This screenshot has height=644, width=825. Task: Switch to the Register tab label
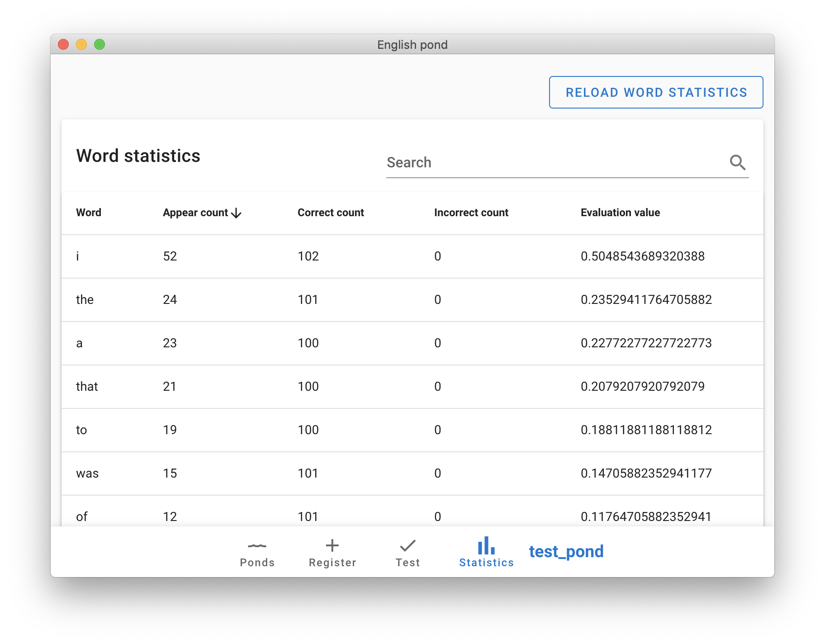click(x=332, y=563)
